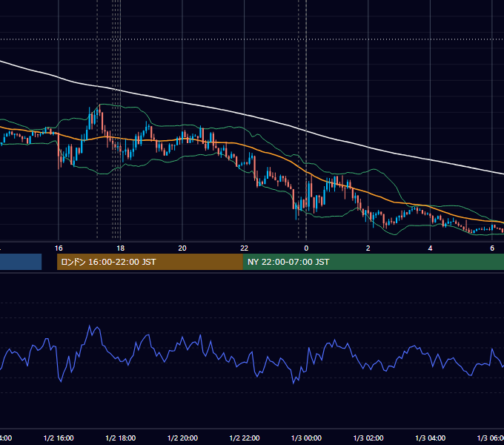Select the 1/3 04:00 date label
Image resolution: width=504 pixels, height=445 pixels.
[431, 438]
